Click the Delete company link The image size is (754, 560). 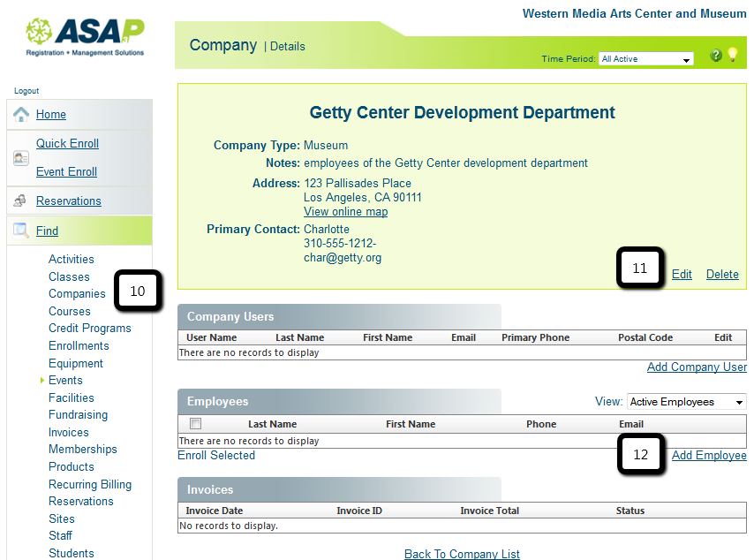coord(722,274)
